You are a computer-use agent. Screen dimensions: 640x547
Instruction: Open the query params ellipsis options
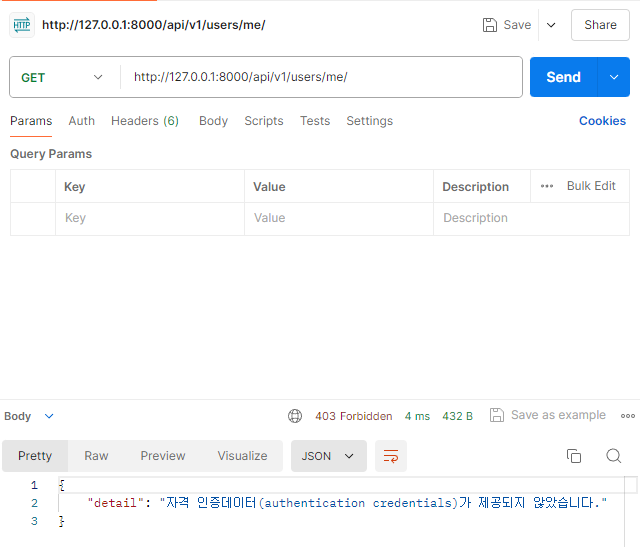tap(547, 186)
